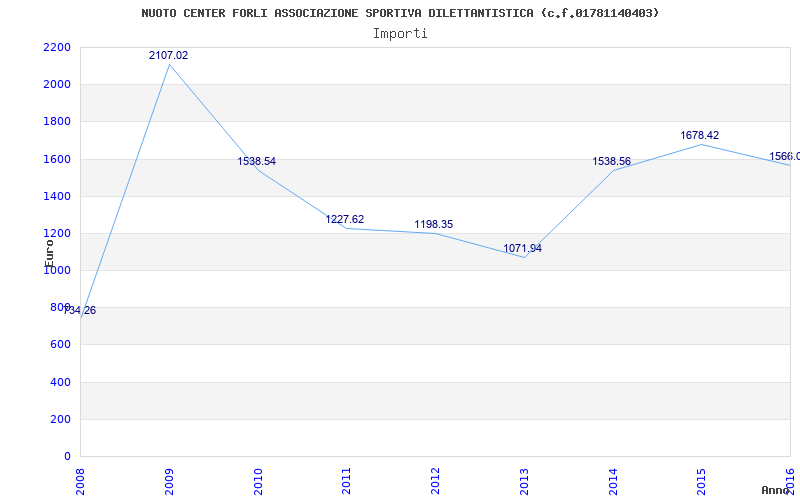Click the Euro y-axis title
800x500 pixels.
[x=49, y=253]
